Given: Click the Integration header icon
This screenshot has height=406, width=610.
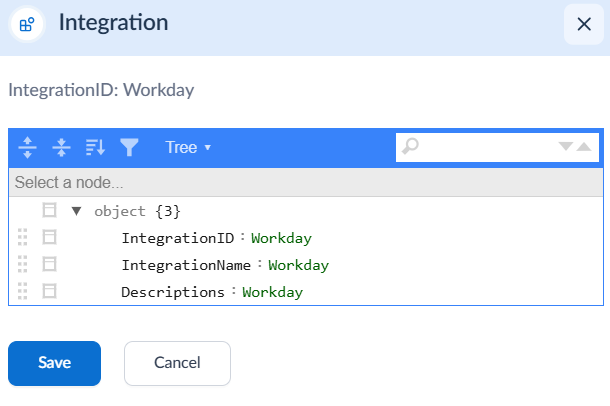Looking at the screenshot, I should tap(27, 24).
